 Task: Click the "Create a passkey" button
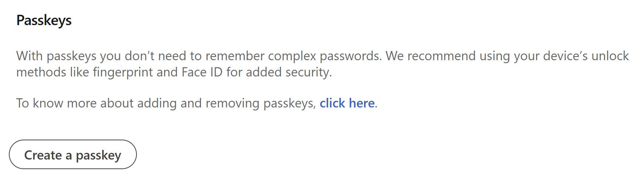point(73,155)
